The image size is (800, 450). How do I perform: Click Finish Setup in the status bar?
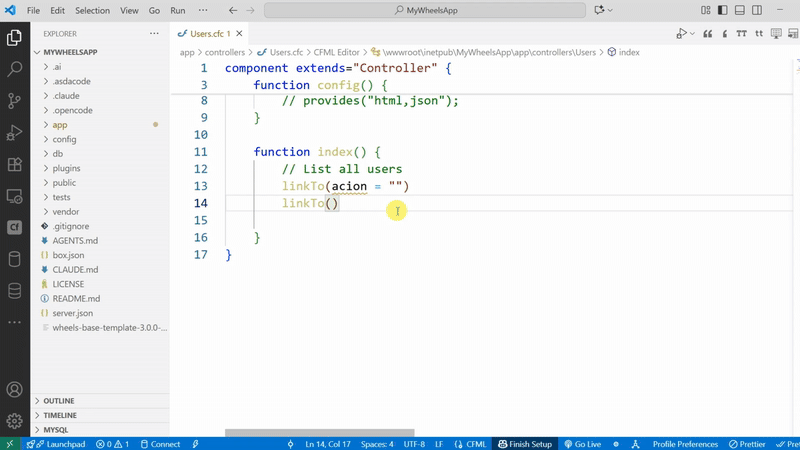(525, 444)
